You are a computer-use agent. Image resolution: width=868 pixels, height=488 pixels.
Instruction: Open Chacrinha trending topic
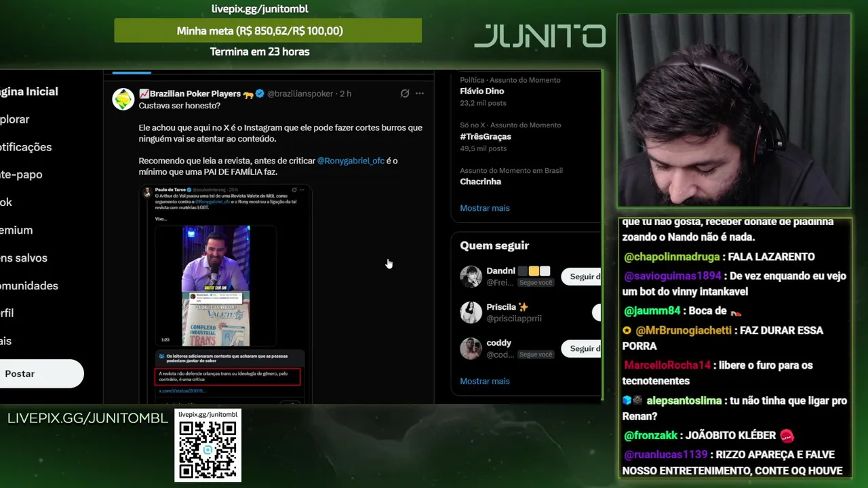click(x=481, y=182)
